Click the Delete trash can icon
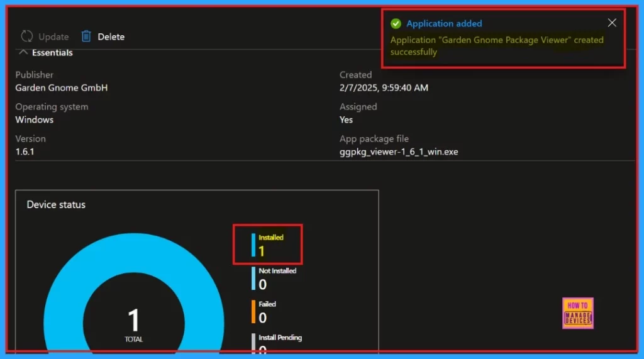This screenshot has width=644, height=359. point(86,36)
